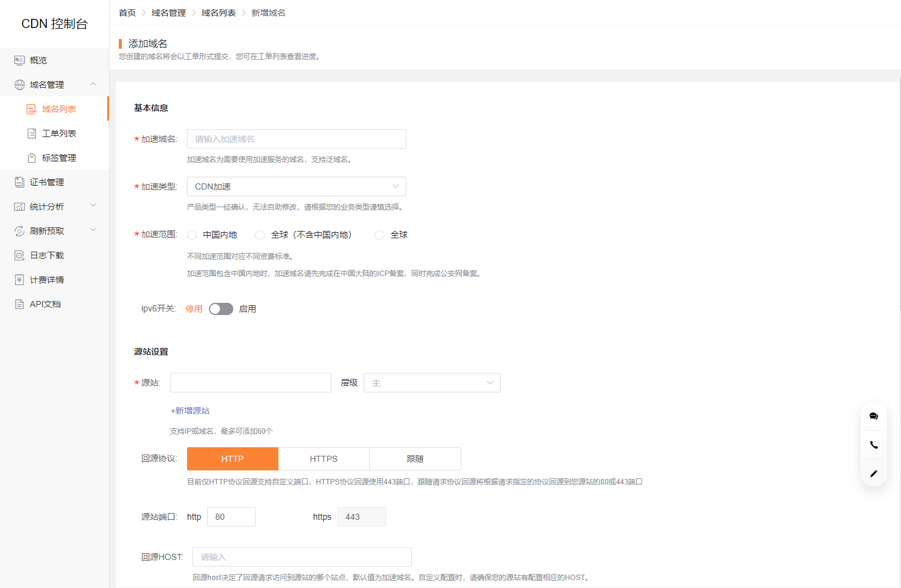The width and height of the screenshot is (901, 588).
Task: Open 工单列表 in the sidebar
Action: pos(59,133)
